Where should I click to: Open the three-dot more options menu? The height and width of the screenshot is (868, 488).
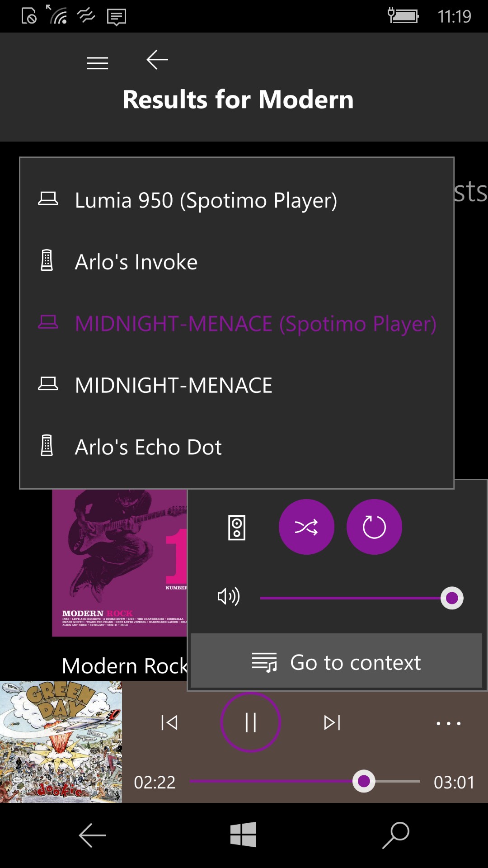point(448,723)
